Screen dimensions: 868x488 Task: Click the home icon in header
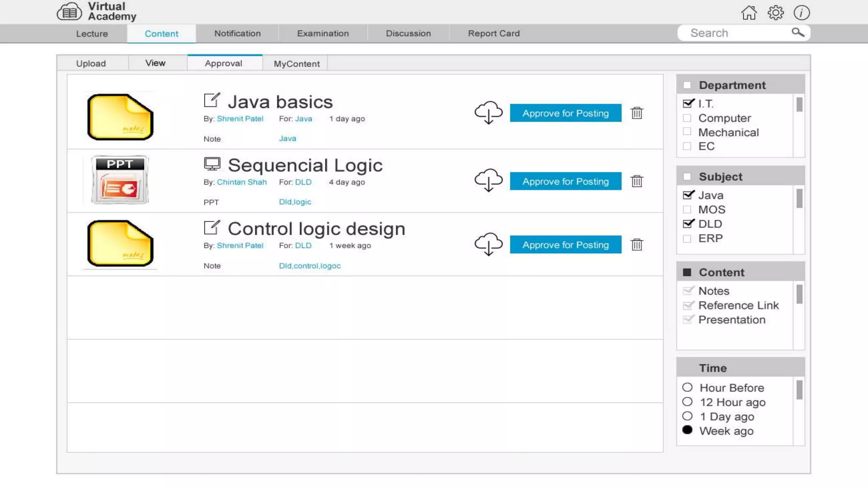coord(749,13)
